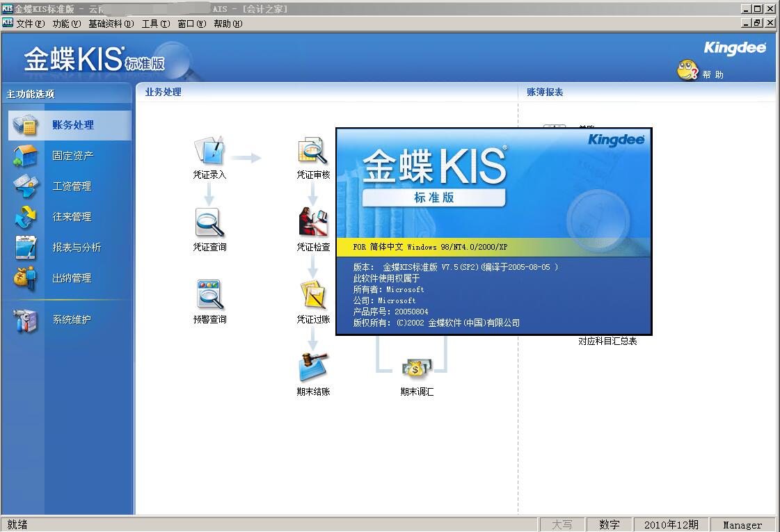This screenshot has width=780, height=532.
Task: Open the 凭证录入 voucher entry icon
Action: (x=209, y=151)
